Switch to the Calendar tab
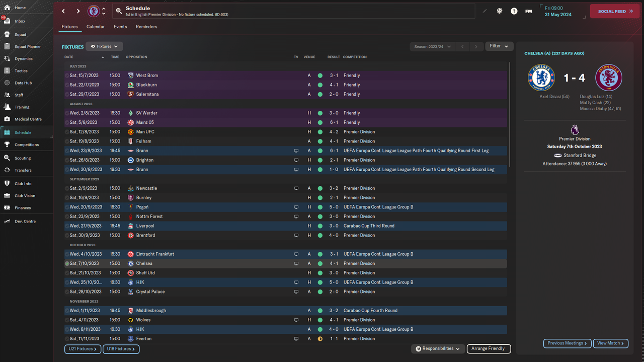The image size is (644, 362). pyautogui.click(x=96, y=27)
